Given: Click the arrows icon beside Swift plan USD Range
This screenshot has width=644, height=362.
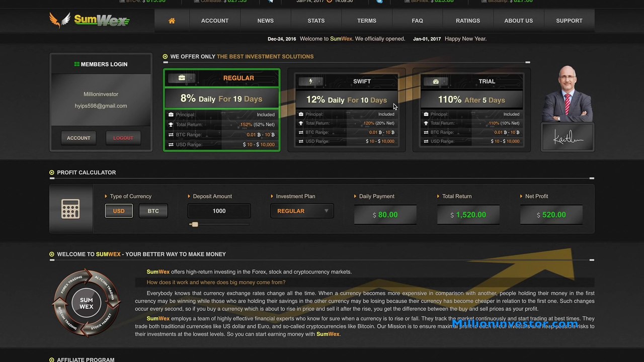Looking at the screenshot, I should click(x=301, y=141).
